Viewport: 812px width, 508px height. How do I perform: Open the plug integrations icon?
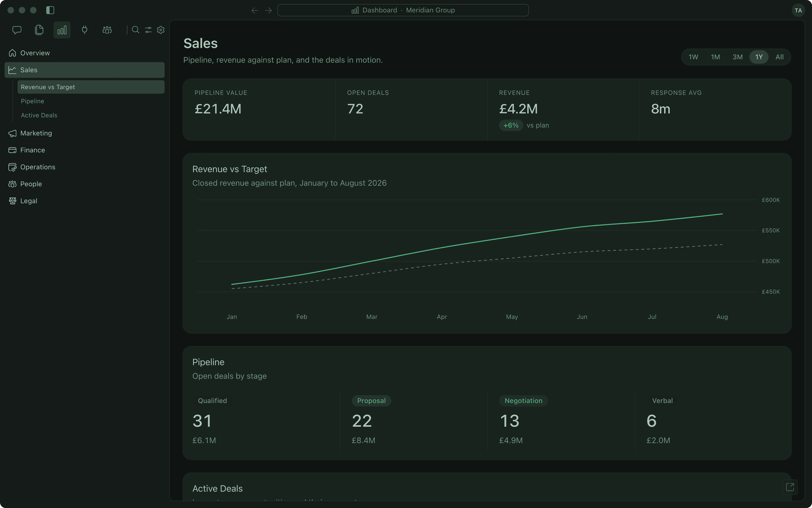tap(85, 30)
